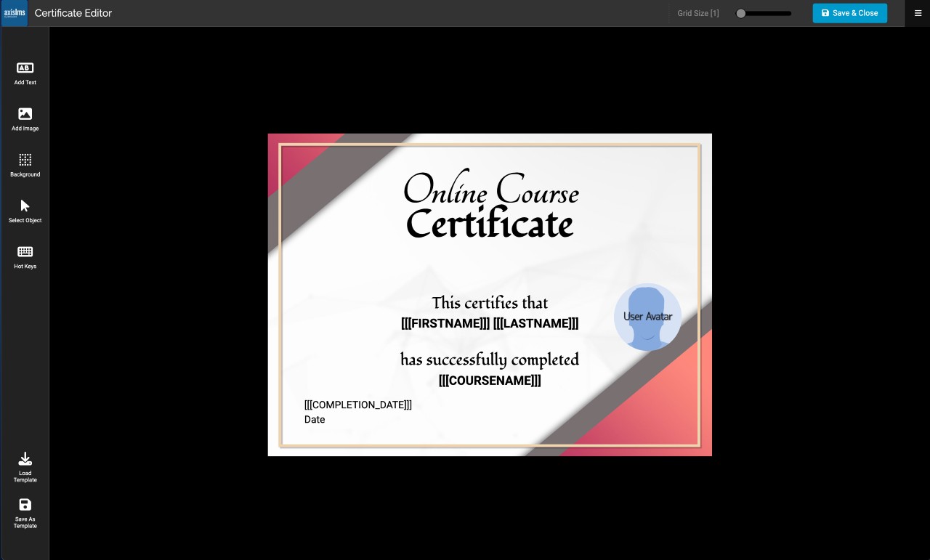
Task: Click the Certificate Editor title
Action: tap(73, 13)
